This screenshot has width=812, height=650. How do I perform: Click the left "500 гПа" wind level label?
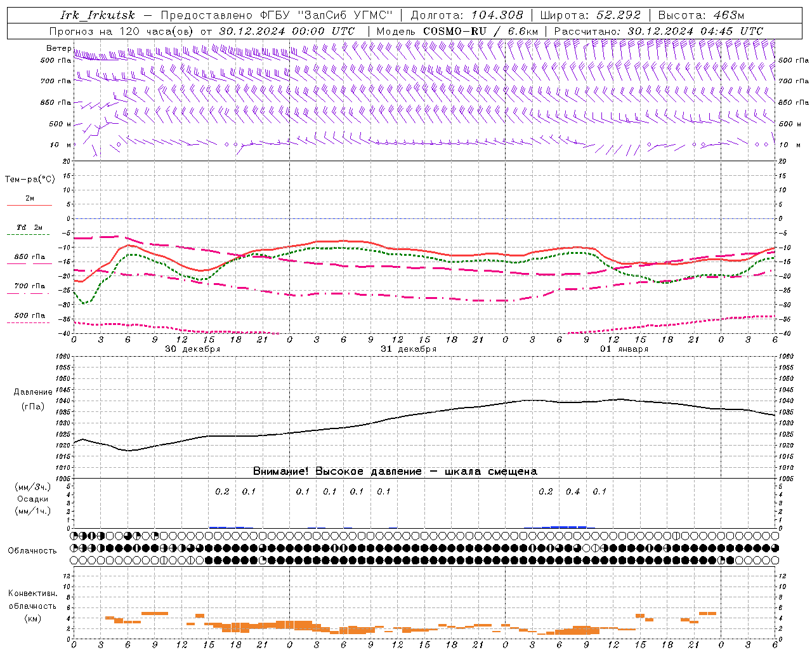[56, 60]
